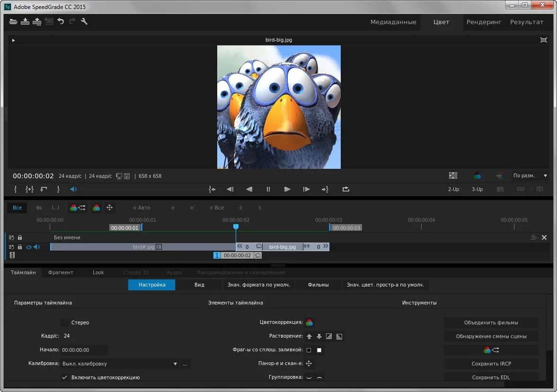Screen dimensions: 557x392
Task: Click the film strip icon below tracks
Action: pos(12,255)
